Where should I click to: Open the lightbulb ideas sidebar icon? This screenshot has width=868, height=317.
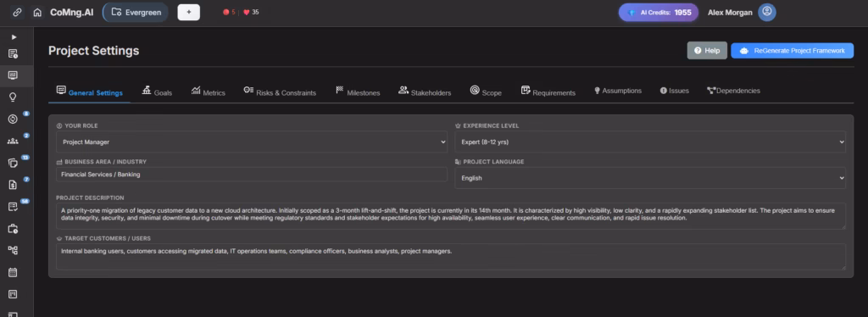13,97
